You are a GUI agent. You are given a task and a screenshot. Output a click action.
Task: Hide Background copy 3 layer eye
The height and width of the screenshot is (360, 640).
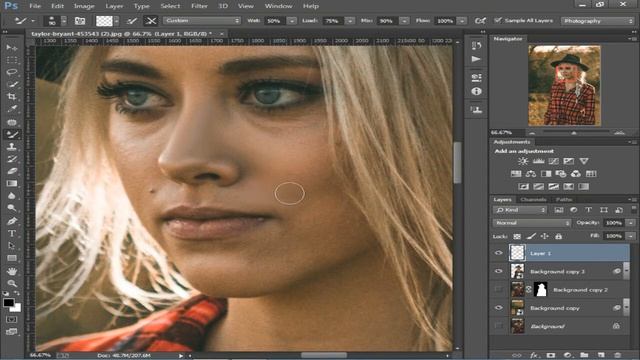click(499, 271)
